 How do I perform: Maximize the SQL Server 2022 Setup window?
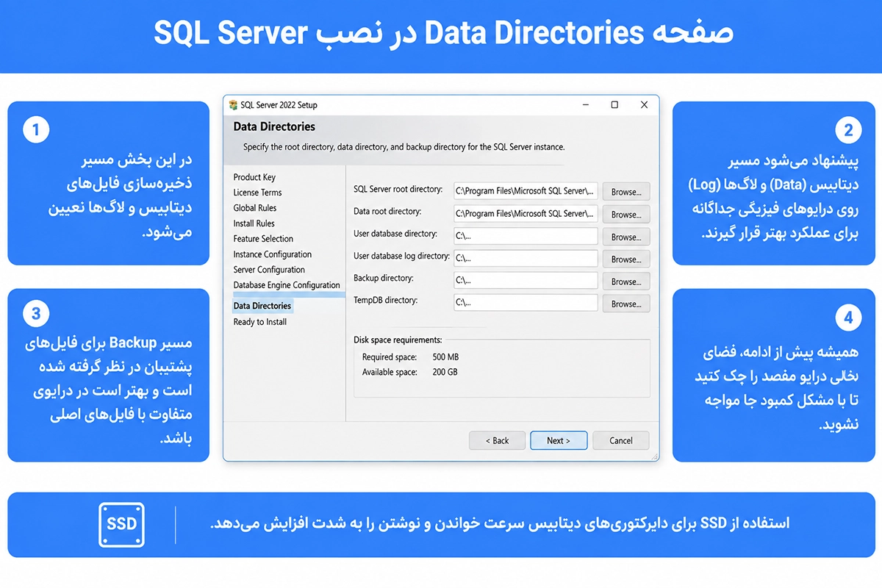point(614,105)
